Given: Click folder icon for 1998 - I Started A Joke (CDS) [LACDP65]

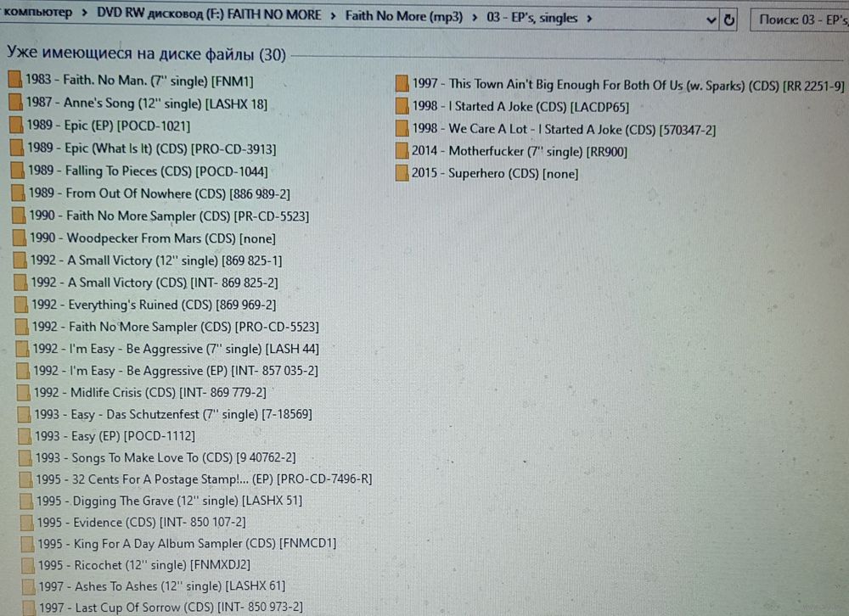Looking at the screenshot, I should [402, 106].
